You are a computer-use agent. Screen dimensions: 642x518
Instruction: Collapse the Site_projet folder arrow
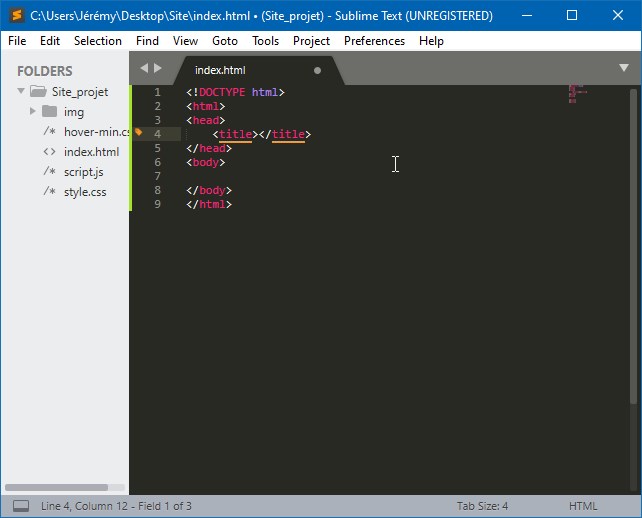click(x=21, y=90)
